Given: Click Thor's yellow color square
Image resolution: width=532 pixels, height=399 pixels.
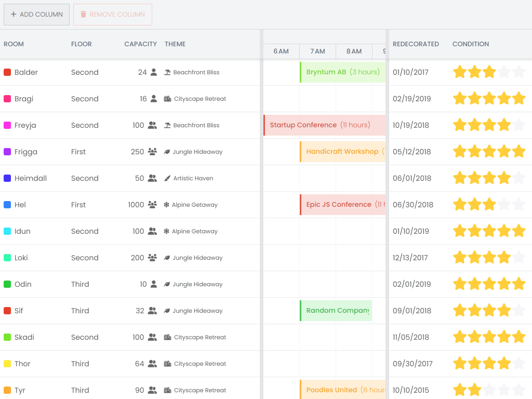Looking at the screenshot, I should (7, 364).
